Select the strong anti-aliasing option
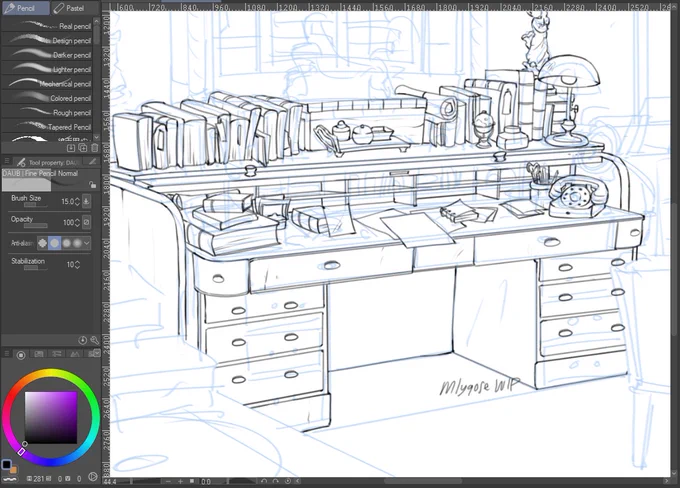 [77, 243]
